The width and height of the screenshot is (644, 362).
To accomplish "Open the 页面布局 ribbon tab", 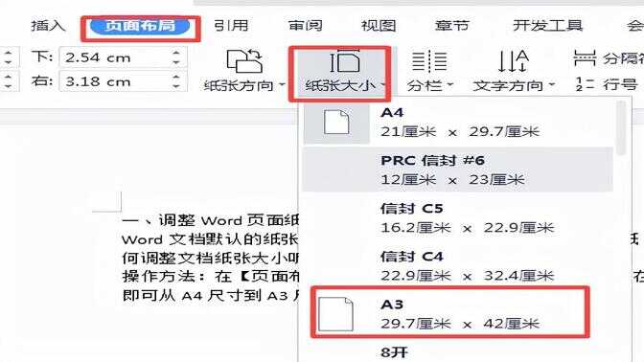I will (140, 26).
